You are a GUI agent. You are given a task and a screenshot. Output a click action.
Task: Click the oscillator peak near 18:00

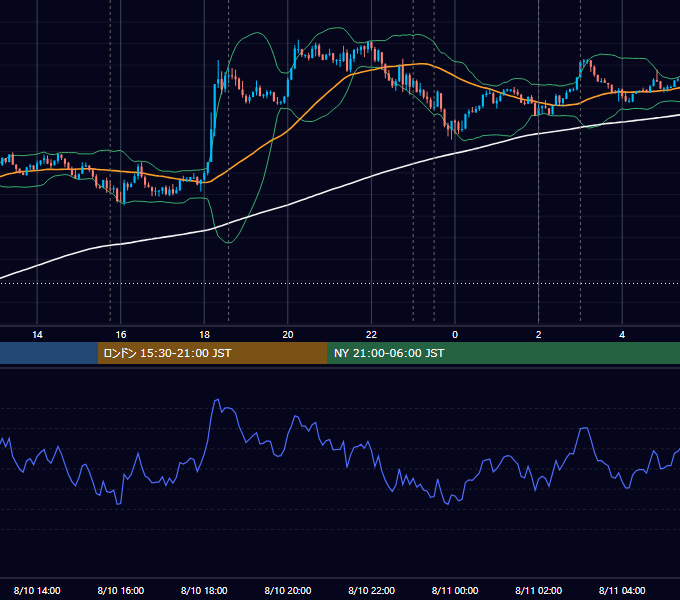point(216,401)
